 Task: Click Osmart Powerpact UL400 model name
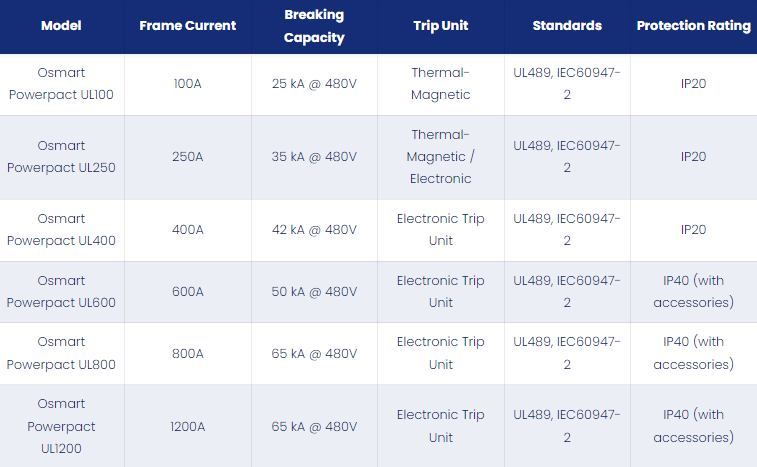click(61, 229)
